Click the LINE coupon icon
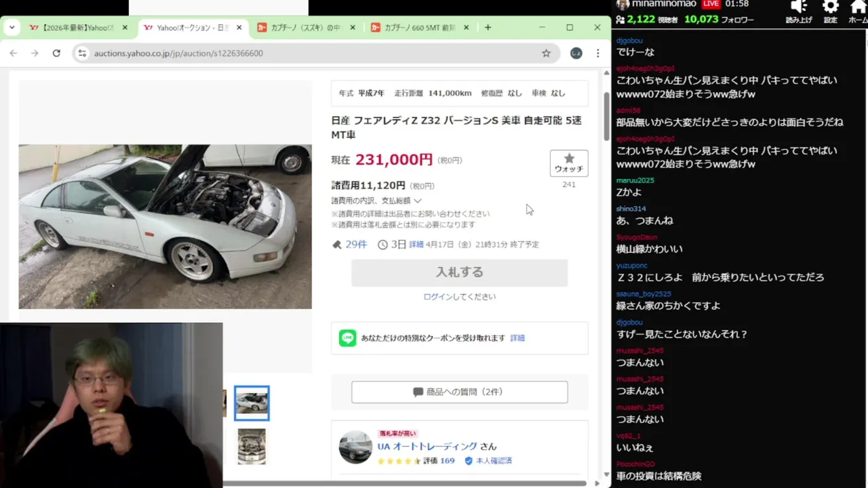This screenshot has width=868, height=488. 348,338
